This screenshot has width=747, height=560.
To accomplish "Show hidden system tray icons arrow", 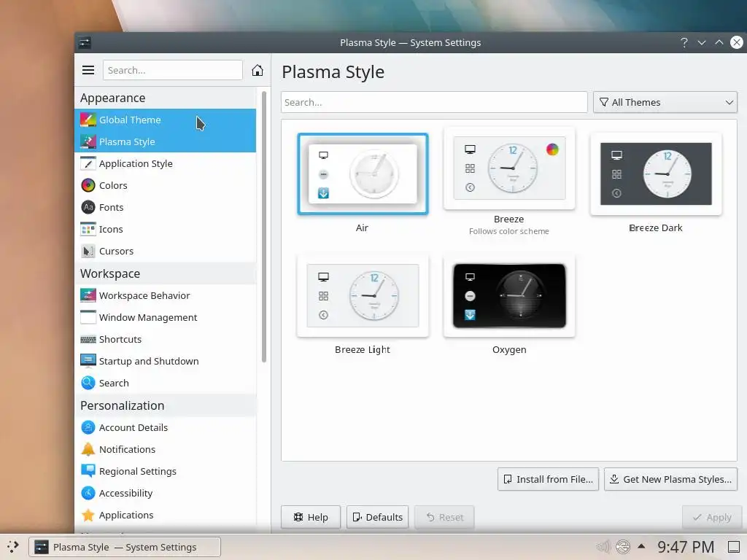I will tap(641, 546).
